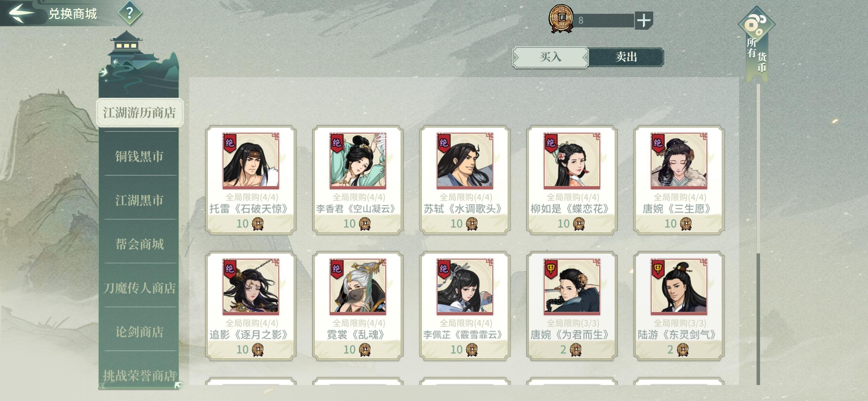Select 刀魔传人商店 in the sidebar

(139, 288)
